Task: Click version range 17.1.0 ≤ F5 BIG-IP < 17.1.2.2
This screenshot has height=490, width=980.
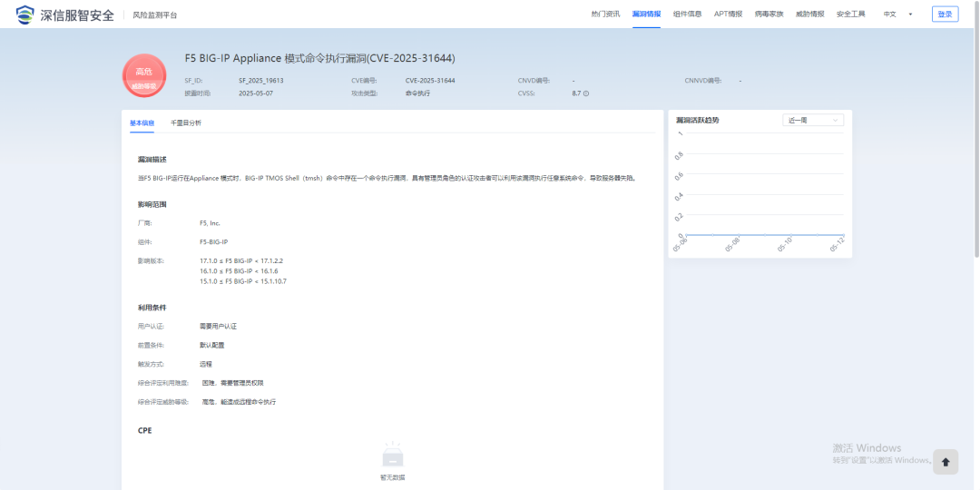Action: pyautogui.click(x=242, y=260)
